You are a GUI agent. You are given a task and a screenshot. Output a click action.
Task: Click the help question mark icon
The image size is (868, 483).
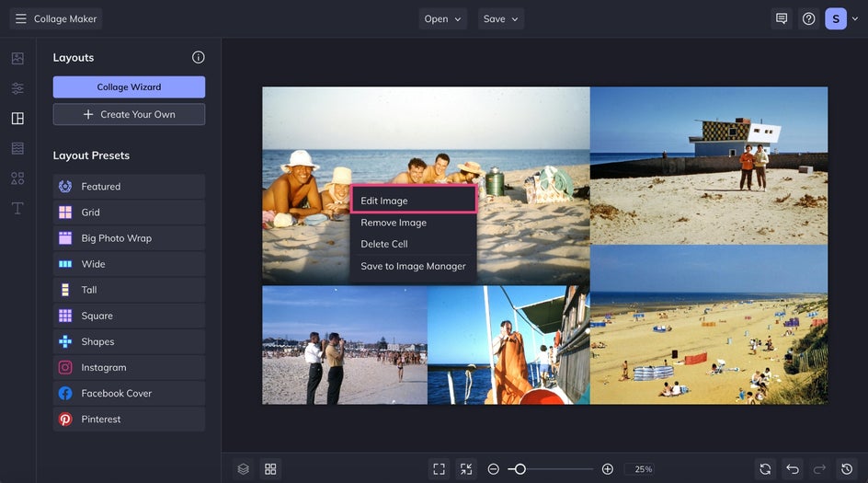click(x=808, y=18)
